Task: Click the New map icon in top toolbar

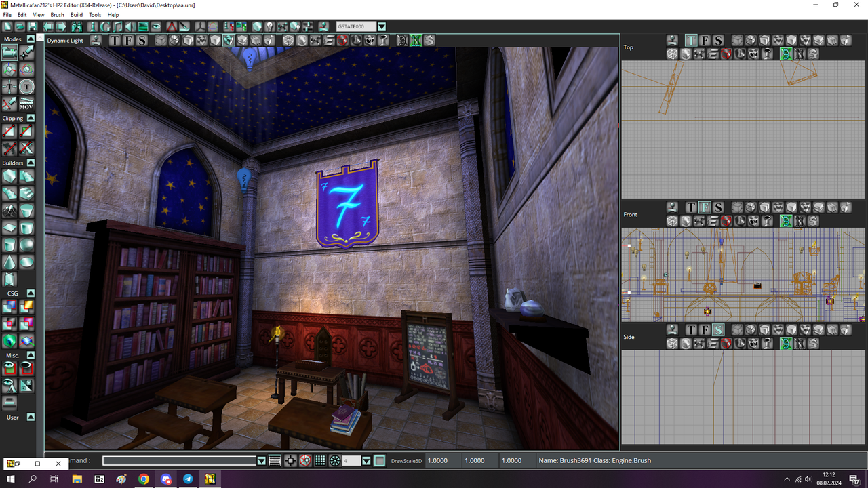Action: [7, 26]
